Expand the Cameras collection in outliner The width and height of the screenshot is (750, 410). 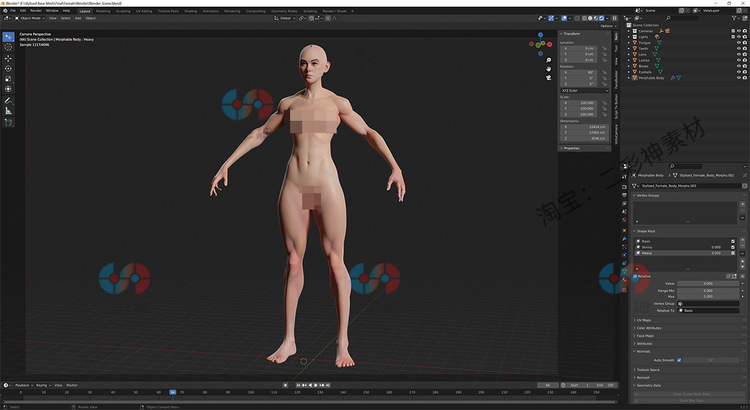[x=629, y=31]
